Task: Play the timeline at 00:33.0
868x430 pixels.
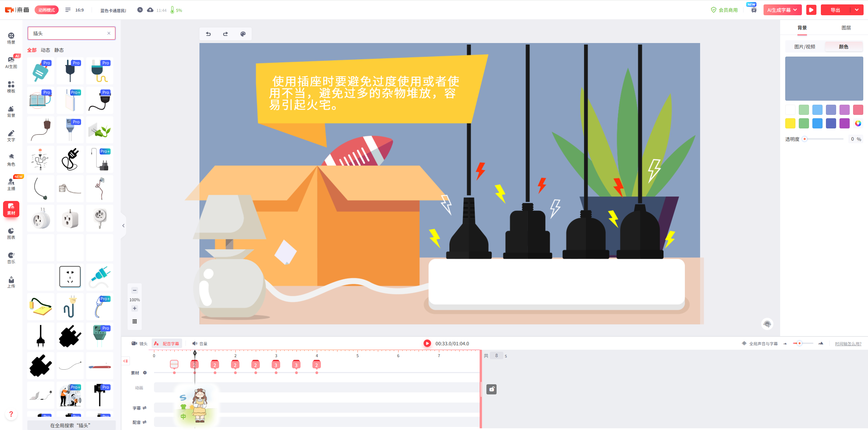Action: (x=427, y=343)
